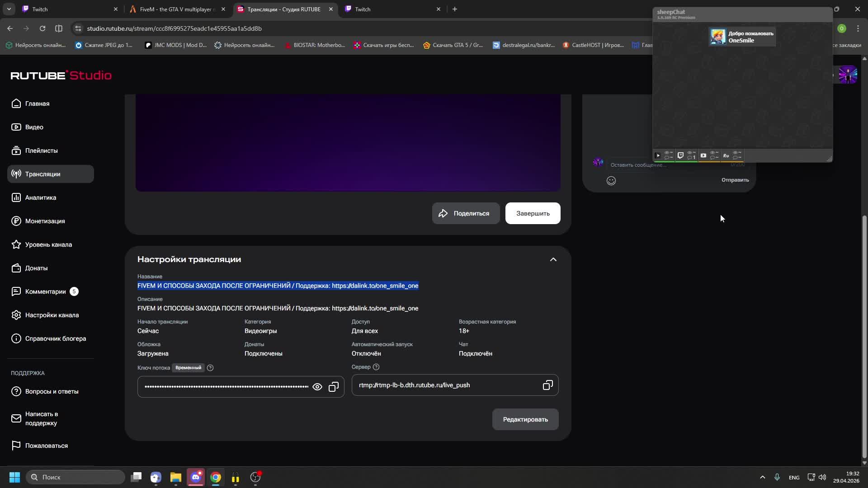
Task: Toggle microphone icon in system tray
Action: coord(777,477)
